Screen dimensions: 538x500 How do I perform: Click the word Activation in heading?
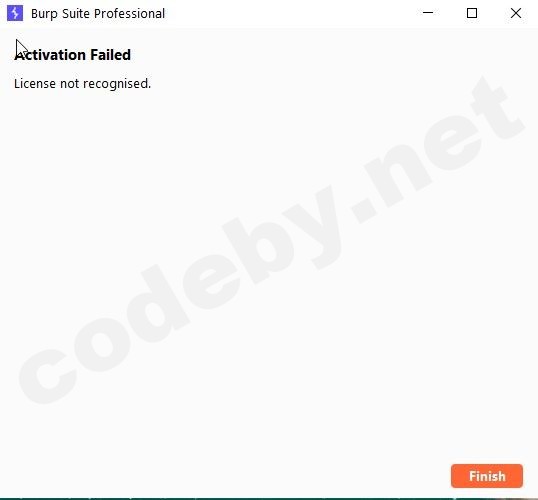click(x=50, y=55)
